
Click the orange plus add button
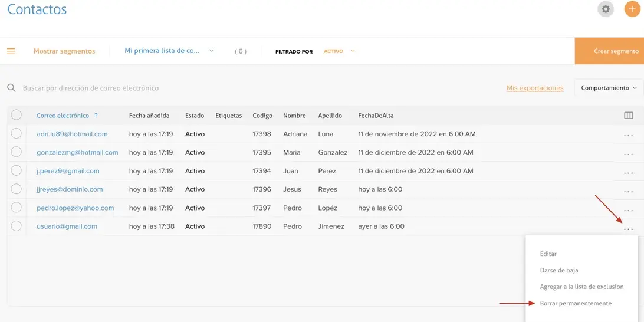point(632,9)
